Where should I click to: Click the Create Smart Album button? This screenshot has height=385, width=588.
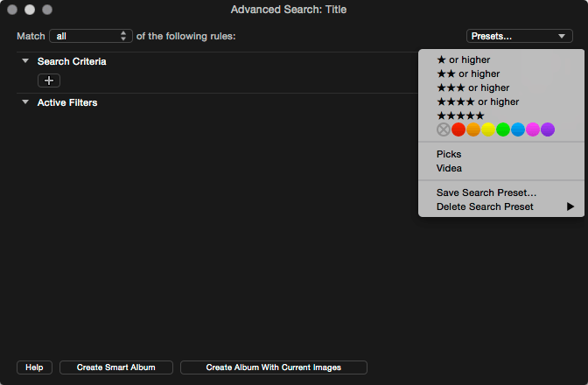point(116,367)
